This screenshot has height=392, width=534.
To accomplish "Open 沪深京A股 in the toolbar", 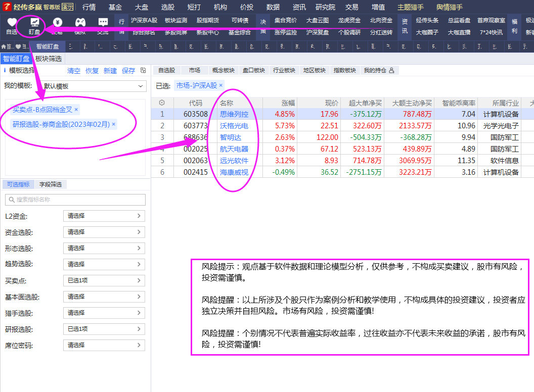I will [x=144, y=20].
